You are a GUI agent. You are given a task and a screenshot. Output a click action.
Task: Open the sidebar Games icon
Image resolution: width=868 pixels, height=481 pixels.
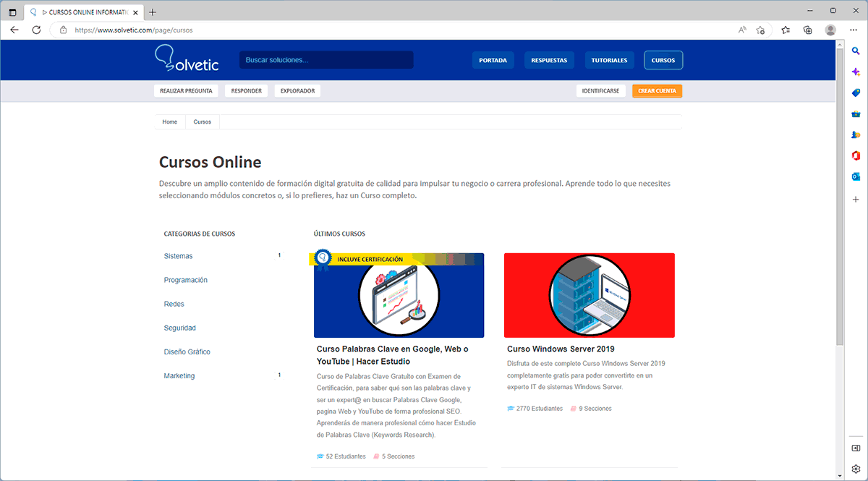coord(856,135)
